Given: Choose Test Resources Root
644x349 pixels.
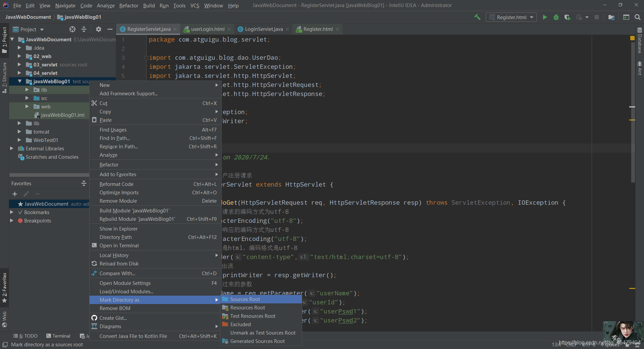Looking at the screenshot, I should pyautogui.click(x=261, y=316).
